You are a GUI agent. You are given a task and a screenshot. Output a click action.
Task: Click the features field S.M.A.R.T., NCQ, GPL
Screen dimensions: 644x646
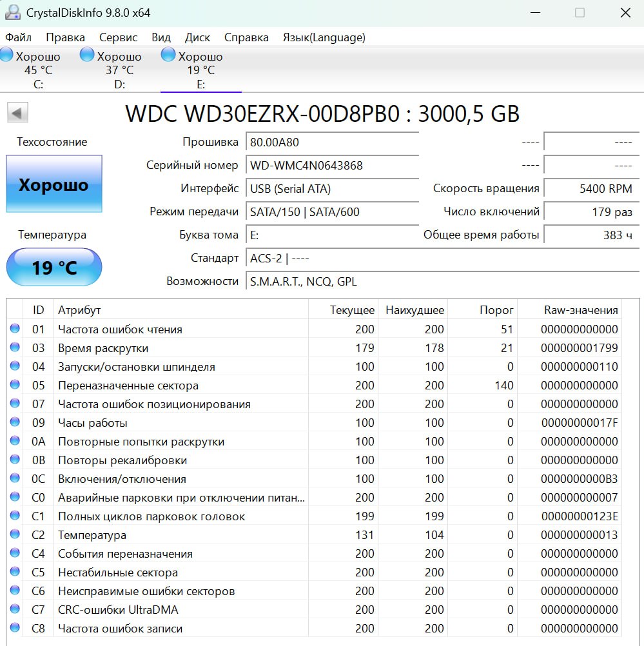[442, 281]
